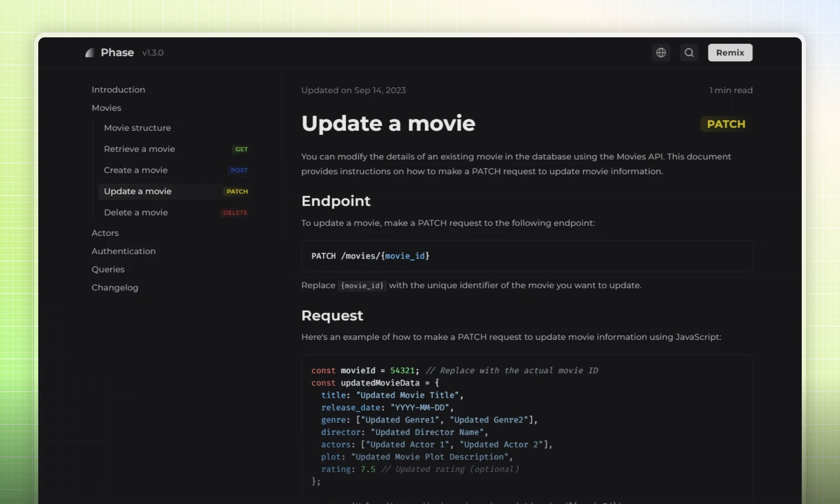Click inline {movie_id} code in Replace sentence
The height and width of the screenshot is (504, 840).
click(362, 286)
